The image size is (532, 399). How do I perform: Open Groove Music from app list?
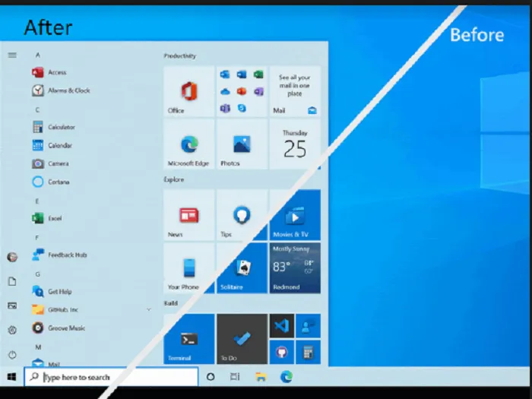65,328
